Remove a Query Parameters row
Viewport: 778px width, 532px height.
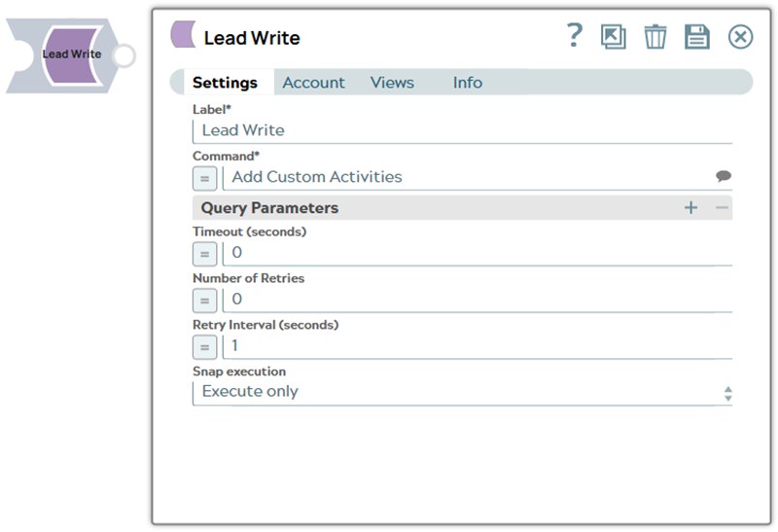coord(722,207)
